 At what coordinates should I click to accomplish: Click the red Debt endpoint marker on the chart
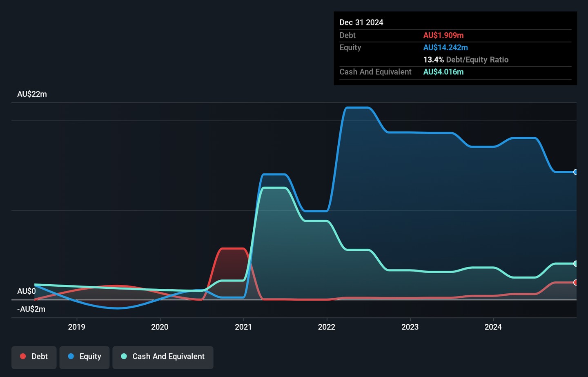pyautogui.click(x=575, y=282)
